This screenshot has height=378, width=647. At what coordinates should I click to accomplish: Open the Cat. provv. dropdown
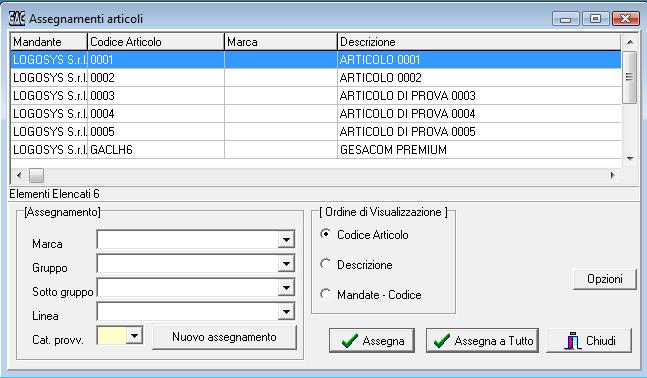pos(134,335)
